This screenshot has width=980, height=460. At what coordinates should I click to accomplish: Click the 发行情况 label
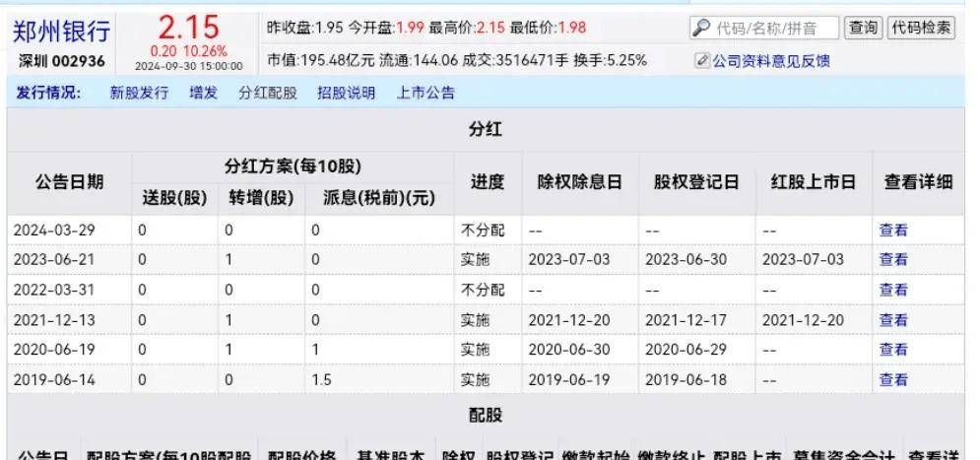[x=48, y=94]
